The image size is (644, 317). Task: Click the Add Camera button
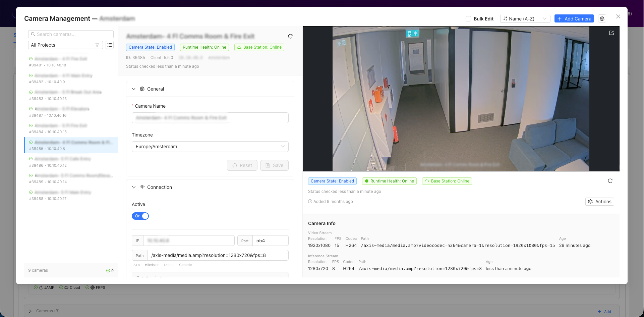click(x=574, y=19)
